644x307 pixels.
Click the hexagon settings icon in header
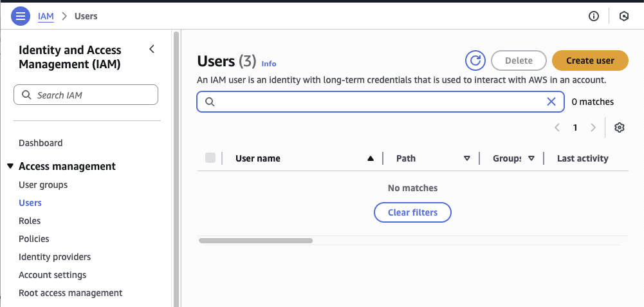623,16
